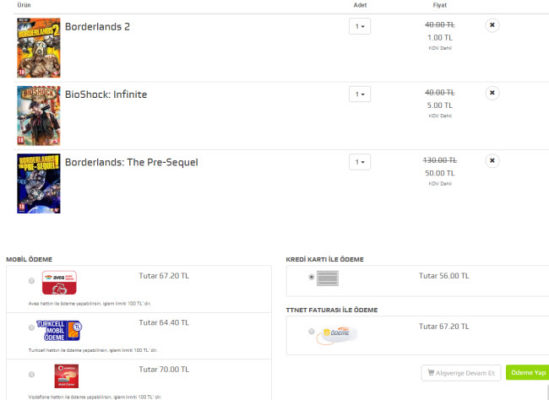Screen dimensions: 549x400
Task: Select the Turkcell payment radio button
Action: (x=32, y=327)
